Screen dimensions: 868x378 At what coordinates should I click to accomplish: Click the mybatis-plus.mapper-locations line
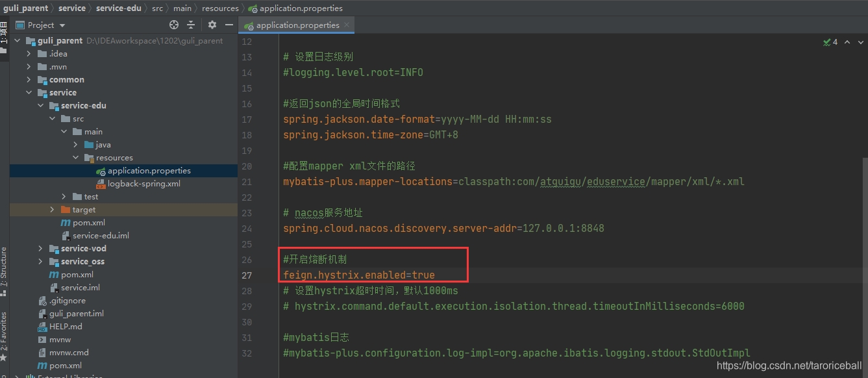(514, 181)
